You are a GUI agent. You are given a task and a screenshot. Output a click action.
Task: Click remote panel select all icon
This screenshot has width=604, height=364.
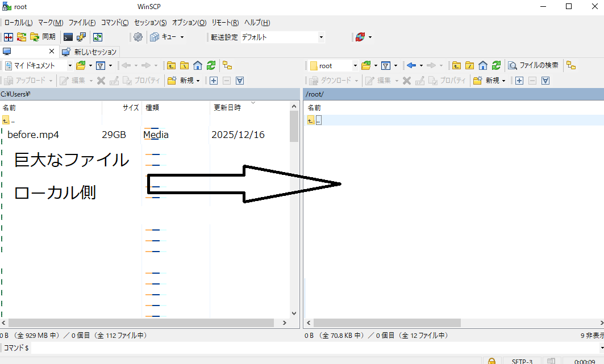click(x=545, y=81)
